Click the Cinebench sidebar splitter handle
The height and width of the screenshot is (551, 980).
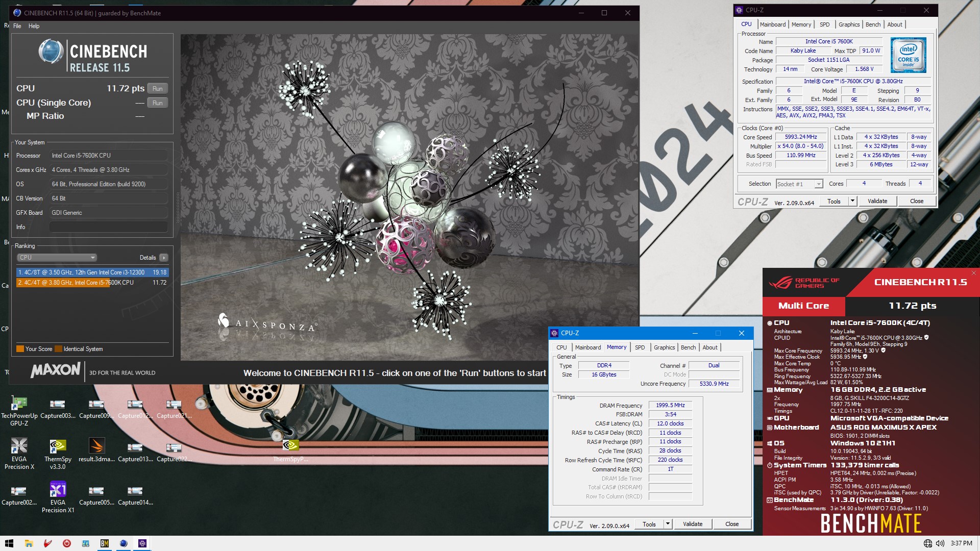click(x=178, y=208)
